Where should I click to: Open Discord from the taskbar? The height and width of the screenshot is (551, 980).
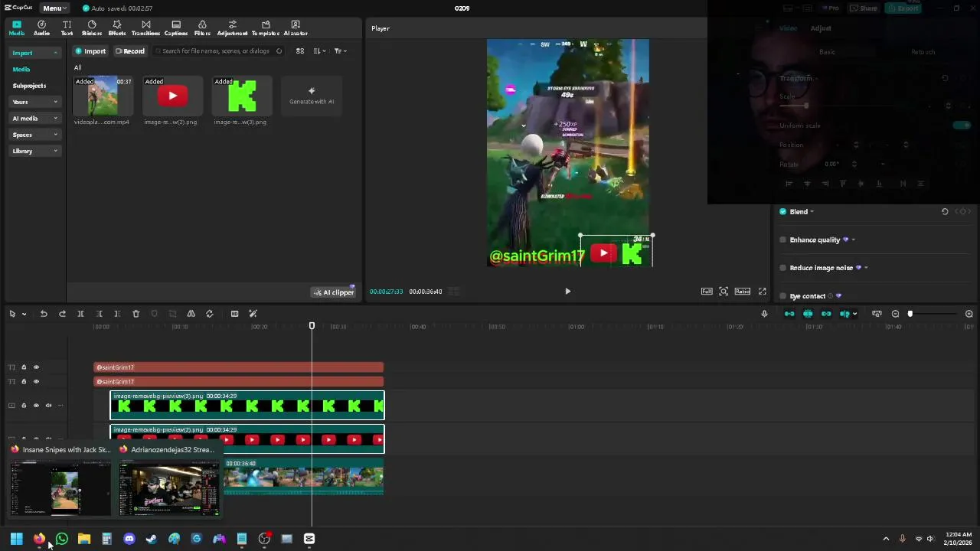pos(129,539)
